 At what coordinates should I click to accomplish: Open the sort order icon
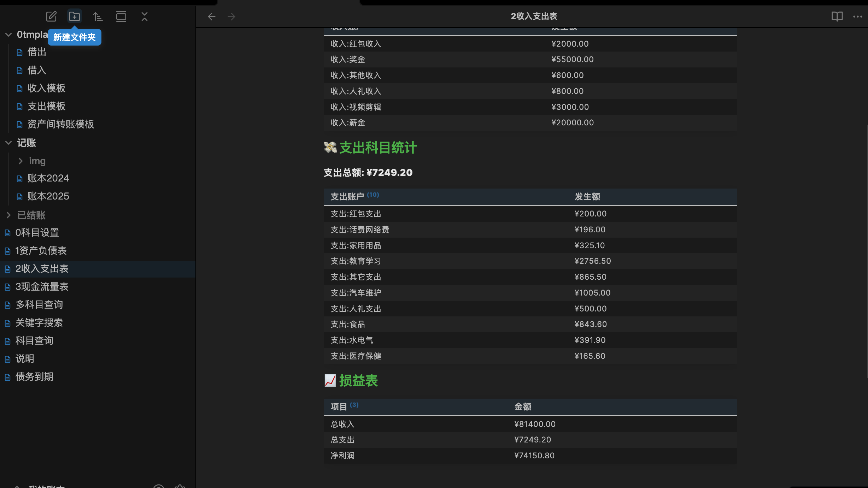(98, 16)
